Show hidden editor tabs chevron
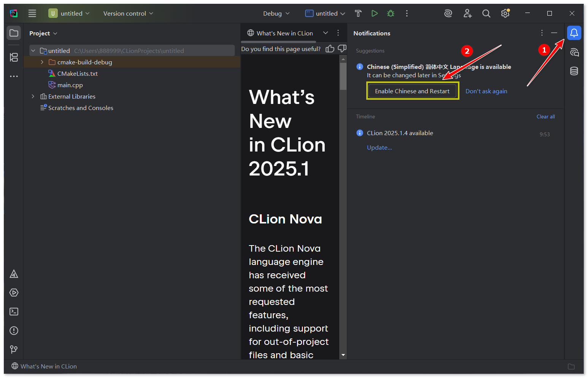 326,33
